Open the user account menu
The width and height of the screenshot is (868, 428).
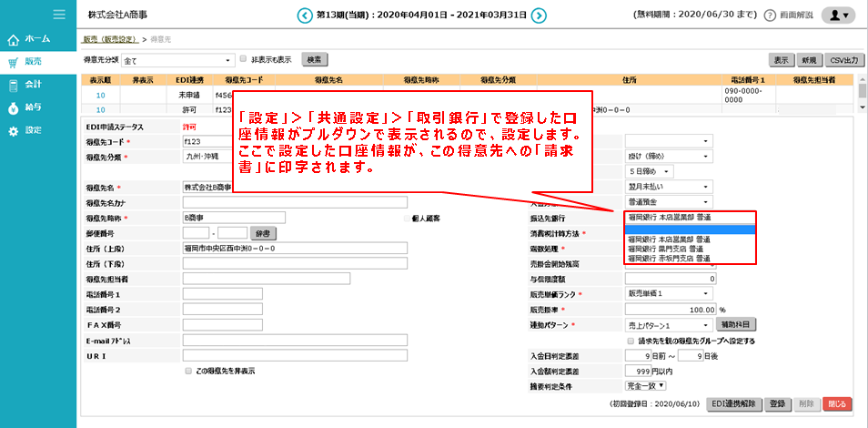click(x=836, y=15)
